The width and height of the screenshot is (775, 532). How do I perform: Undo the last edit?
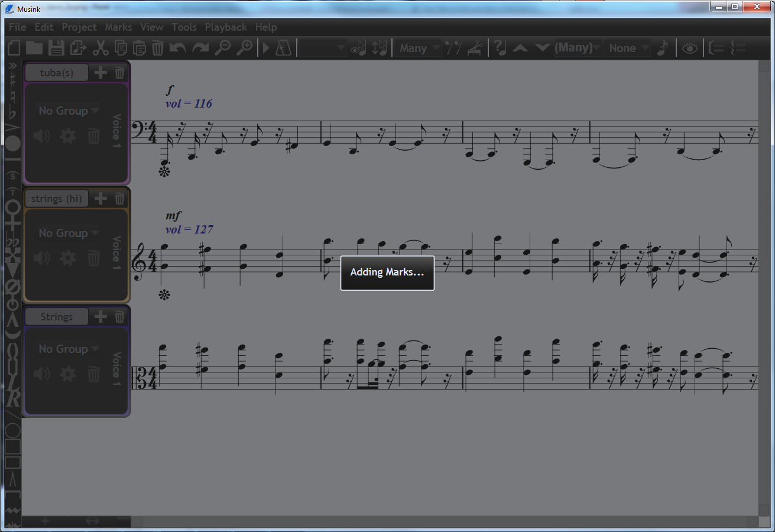tap(177, 48)
